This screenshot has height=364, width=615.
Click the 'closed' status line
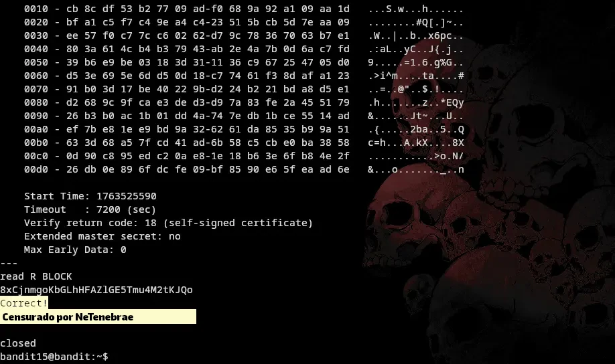tap(18, 343)
